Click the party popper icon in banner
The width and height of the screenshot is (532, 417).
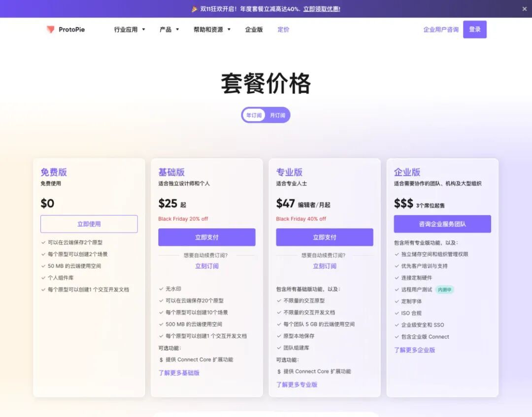pyautogui.click(x=195, y=9)
